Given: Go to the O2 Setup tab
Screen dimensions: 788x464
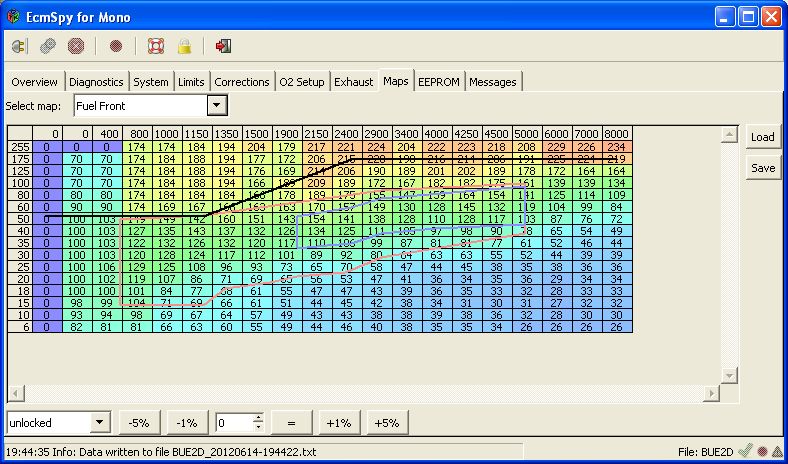Looking at the screenshot, I should [x=302, y=82].
